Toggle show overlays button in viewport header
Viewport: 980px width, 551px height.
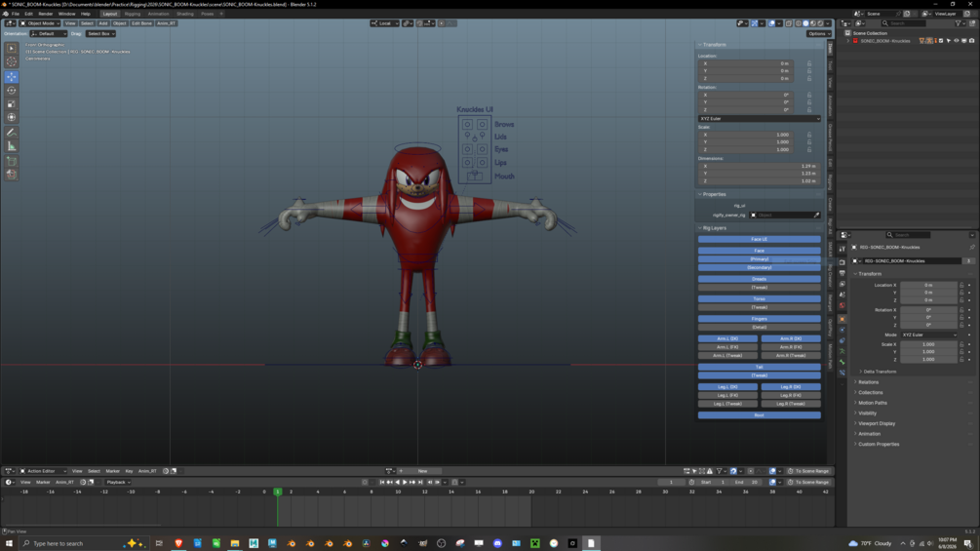[772, 23]
